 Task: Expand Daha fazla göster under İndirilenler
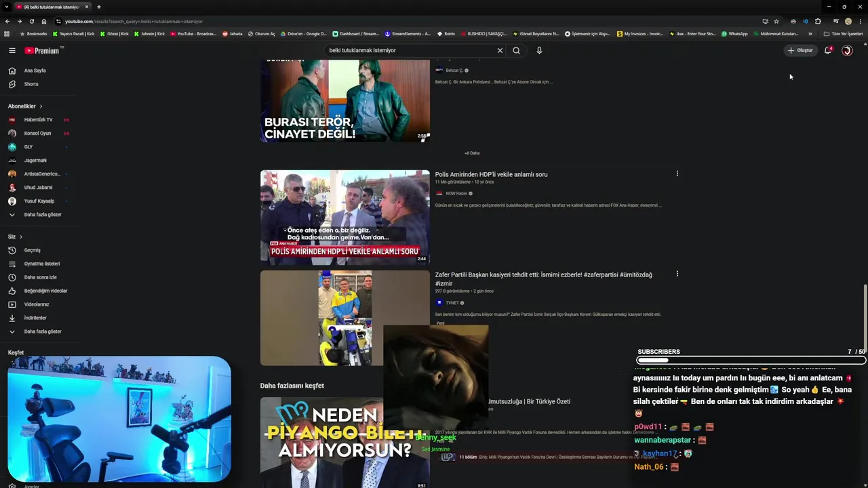pos(42,331)
